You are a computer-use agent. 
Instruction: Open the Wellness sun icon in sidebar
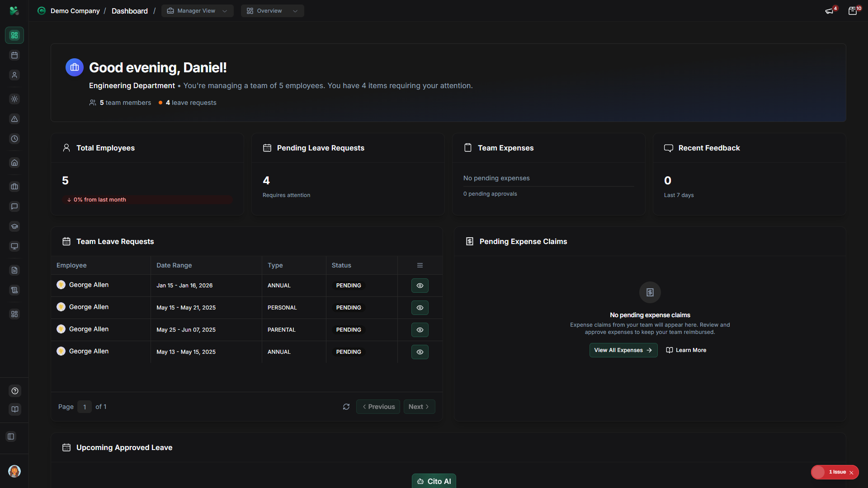tap(14, 99)
